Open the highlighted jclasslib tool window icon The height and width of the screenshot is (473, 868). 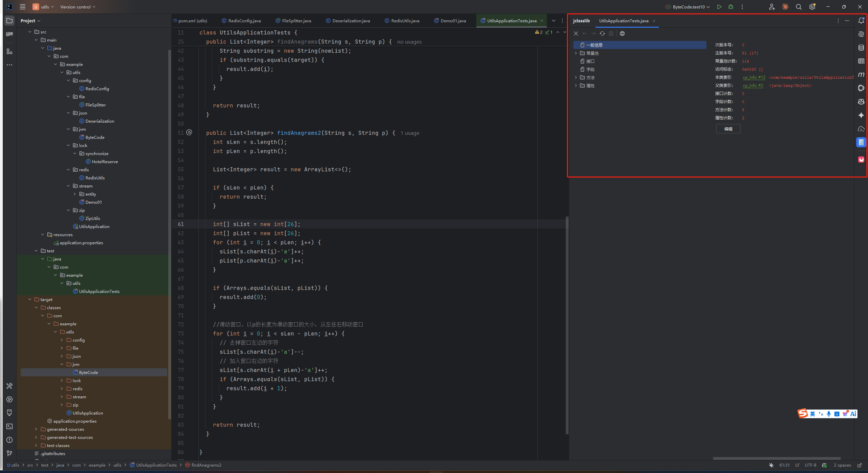click(861, 142)
